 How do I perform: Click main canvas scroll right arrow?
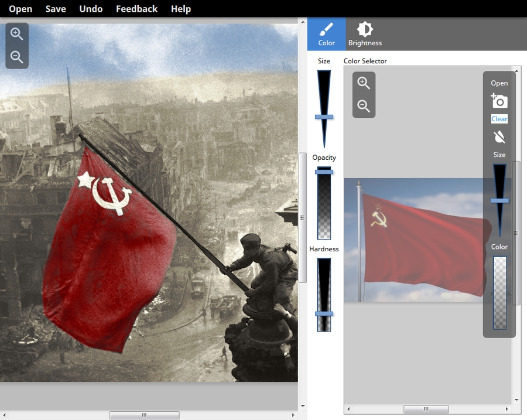coord(293,415)
